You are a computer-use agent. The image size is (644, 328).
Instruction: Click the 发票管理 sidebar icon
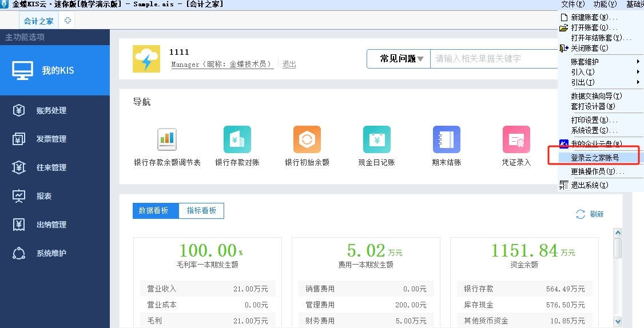tap(19, 139)
